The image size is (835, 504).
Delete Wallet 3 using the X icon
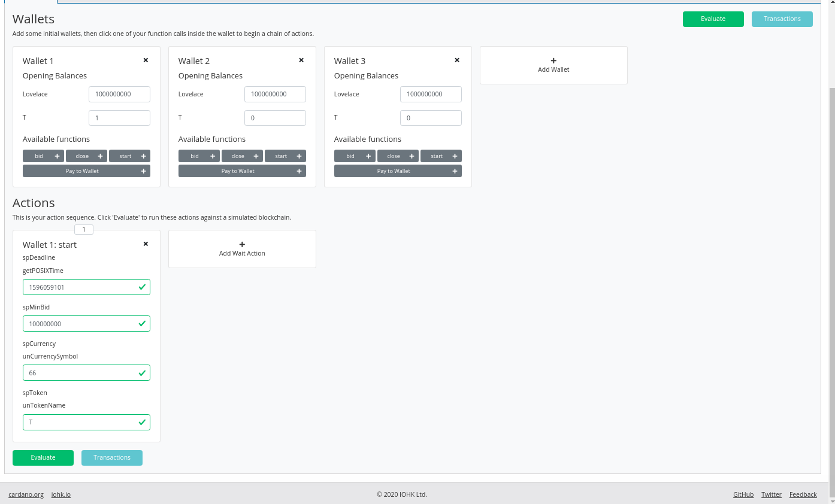(457, 60)
